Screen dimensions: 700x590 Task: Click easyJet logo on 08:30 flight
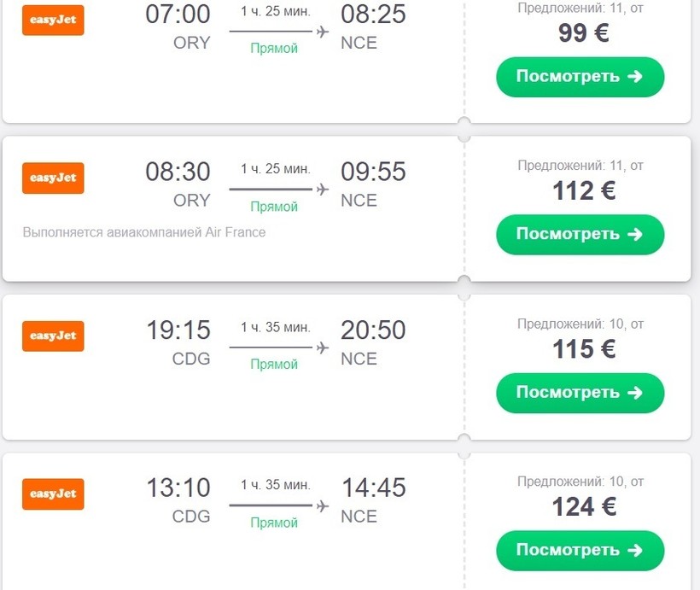tap(53, 178)
